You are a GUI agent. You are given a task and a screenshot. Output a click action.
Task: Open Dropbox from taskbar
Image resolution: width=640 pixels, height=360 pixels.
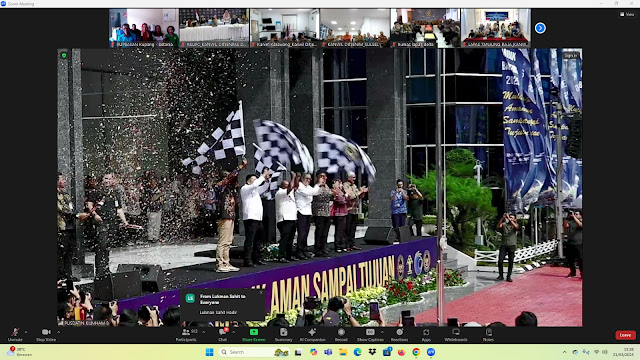372,352
